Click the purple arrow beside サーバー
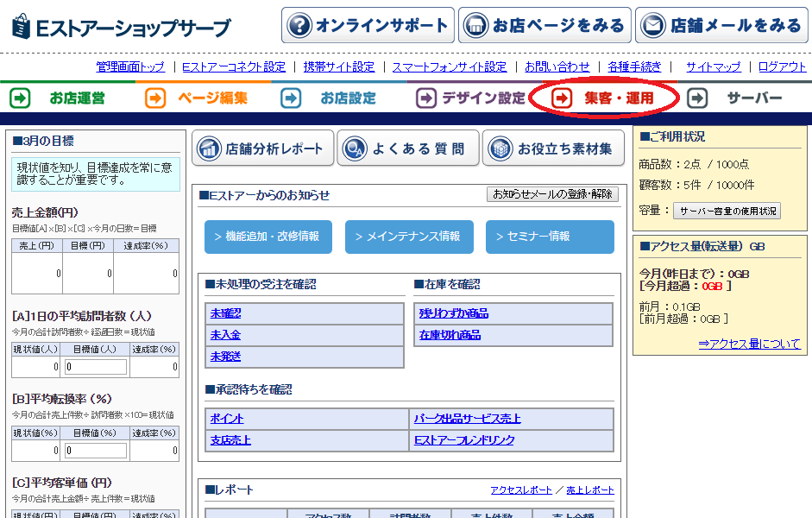Screen dimensions: 812x518 (696, 98)
